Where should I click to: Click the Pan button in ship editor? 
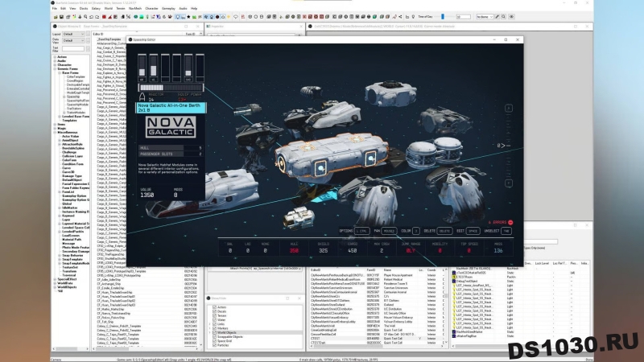(389, 231)
